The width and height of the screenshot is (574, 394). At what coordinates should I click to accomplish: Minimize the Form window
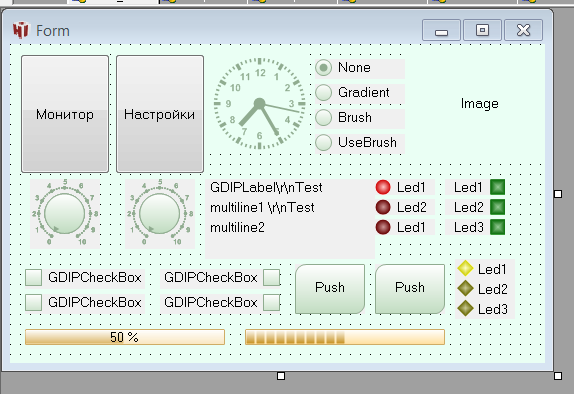pyautogui.click(x=441, y=30)
